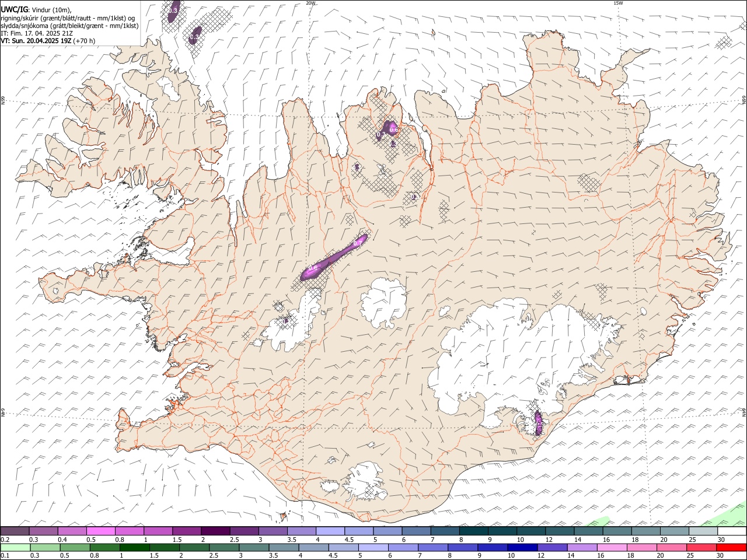Select the 5 periwinkle-blue snow legend swatch
The height and width of the screenshot is (560, 747).
point(388,531)
